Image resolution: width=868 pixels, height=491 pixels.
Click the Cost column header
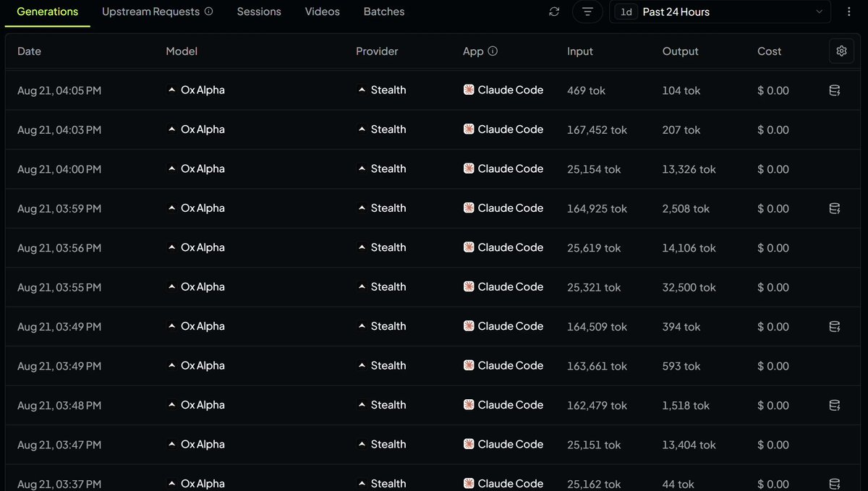point(770,51)
